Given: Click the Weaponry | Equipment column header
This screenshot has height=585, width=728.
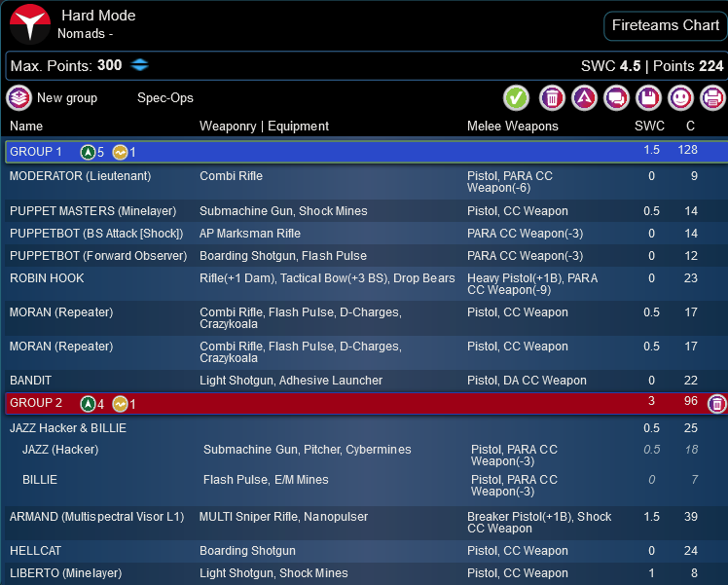Looking at the screenshot, I should pyautogui.click(x=264, y=127).
